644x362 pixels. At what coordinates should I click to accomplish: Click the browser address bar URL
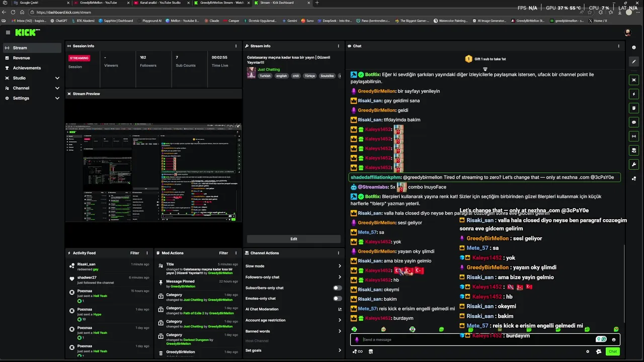tap(64, 12)
